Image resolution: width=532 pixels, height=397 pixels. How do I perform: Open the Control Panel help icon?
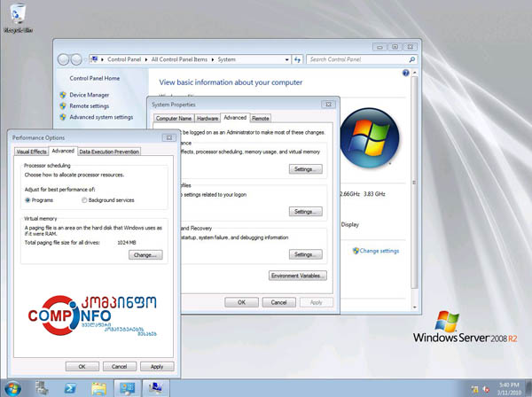tap(405, 73)
